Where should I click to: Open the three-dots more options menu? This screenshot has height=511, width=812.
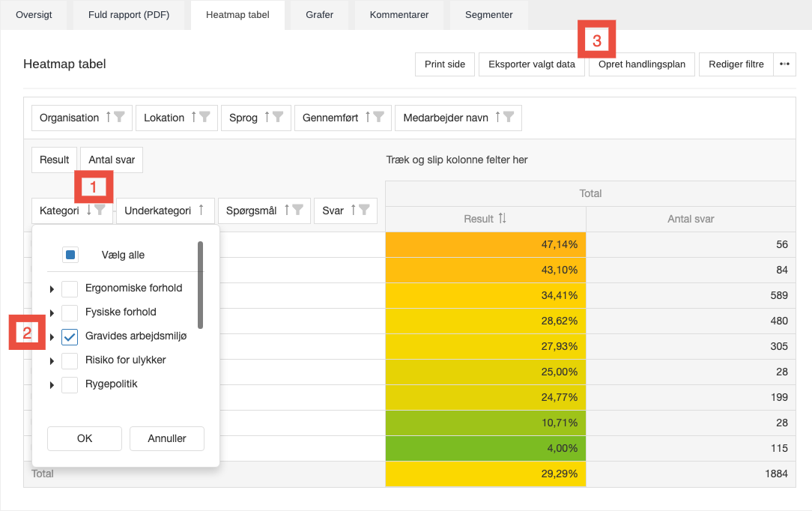(784, 64)
